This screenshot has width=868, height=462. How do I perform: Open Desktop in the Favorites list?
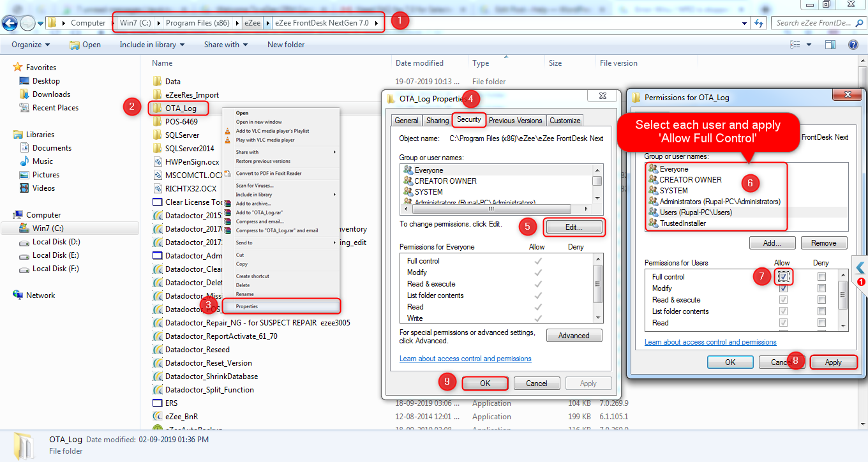click(x=46, y=81)
